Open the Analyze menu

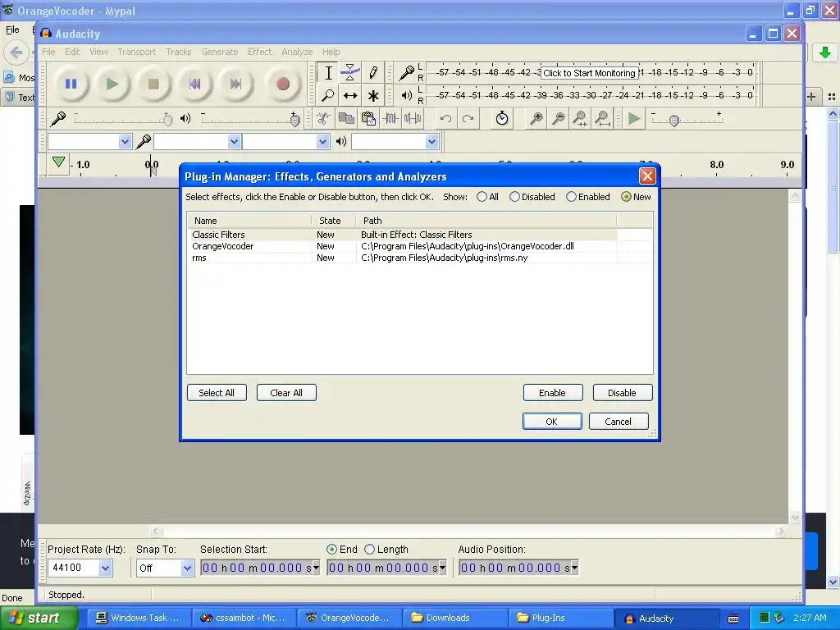click(x=297, y=52)
